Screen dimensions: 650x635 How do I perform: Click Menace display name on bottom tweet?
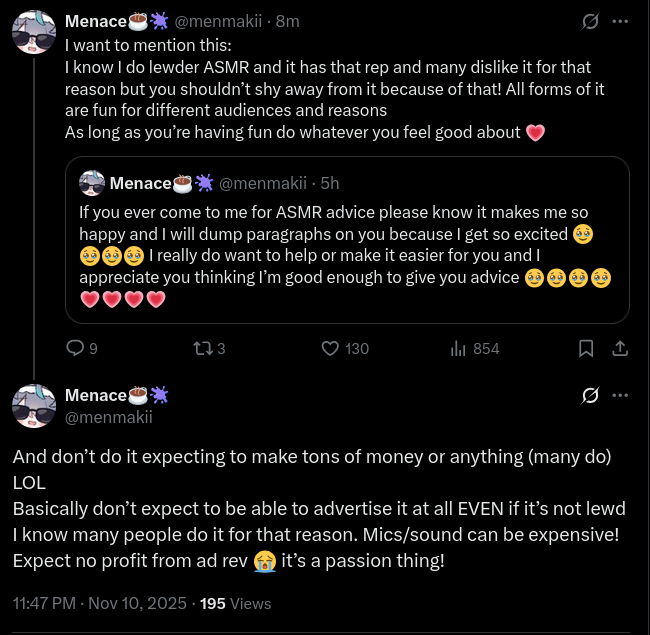[x=95, y=396]
